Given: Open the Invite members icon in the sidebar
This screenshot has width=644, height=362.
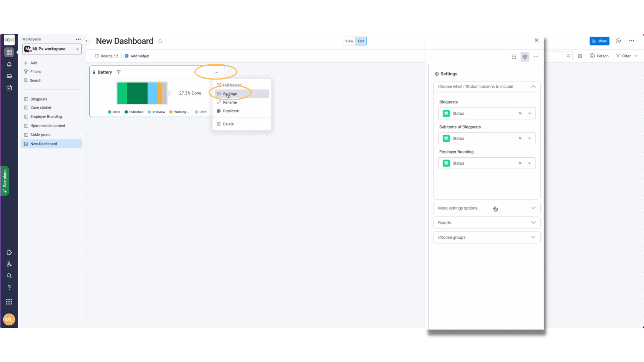Looking at the screenshot, I should [9, 264].
